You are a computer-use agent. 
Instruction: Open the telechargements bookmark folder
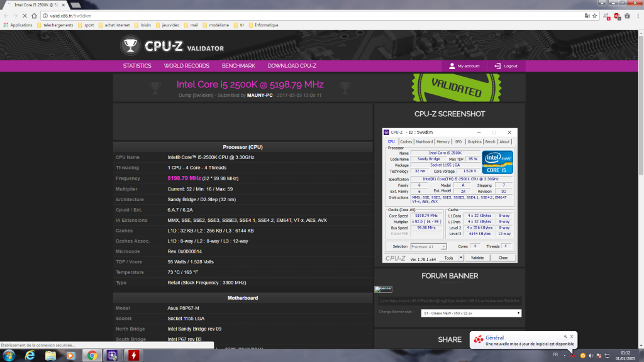tap(55, 25)
